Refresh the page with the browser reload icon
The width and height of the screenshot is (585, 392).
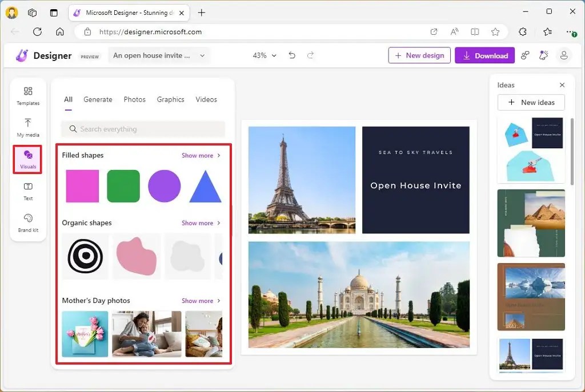pyautogui.click(x=38, y=32)
